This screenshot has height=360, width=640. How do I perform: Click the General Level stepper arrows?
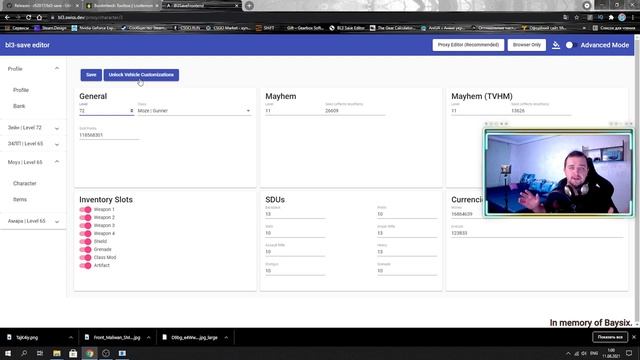tap(131, 111)
